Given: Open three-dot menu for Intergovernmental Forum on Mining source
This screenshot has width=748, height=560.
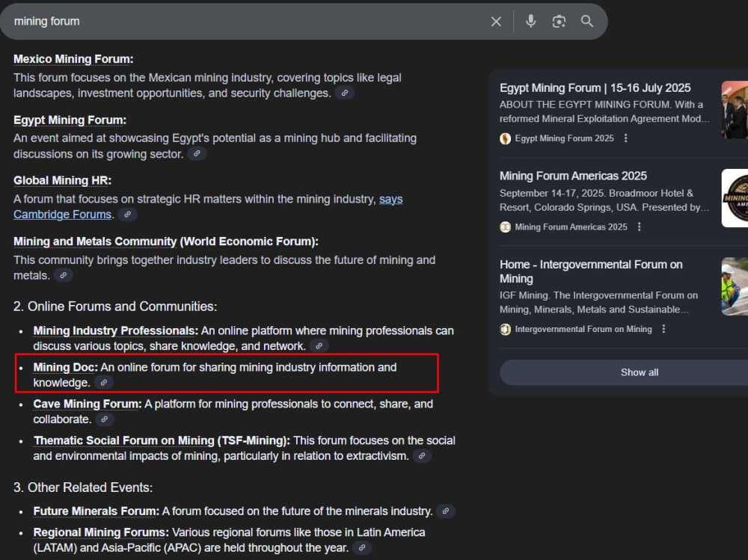Looking at the screenshot, I should click(x=663, y=329).
